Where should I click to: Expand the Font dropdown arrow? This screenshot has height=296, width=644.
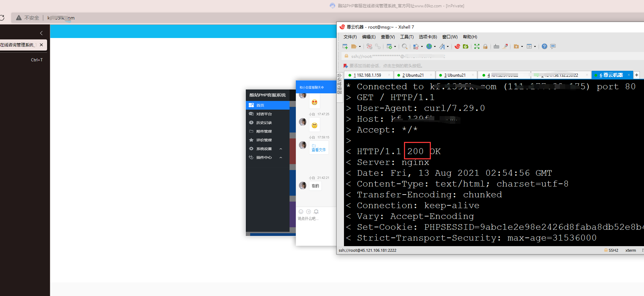point(448,47)
